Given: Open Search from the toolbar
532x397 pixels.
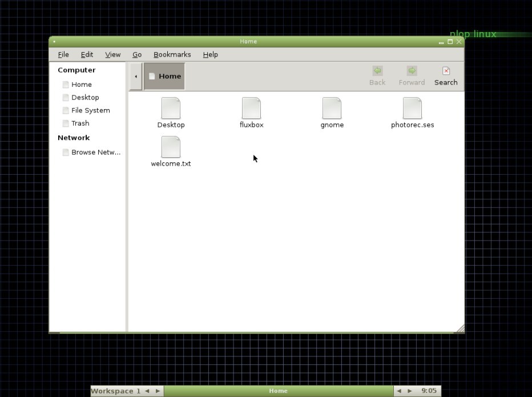Looking at the screenshot, I should click(446, 76).
